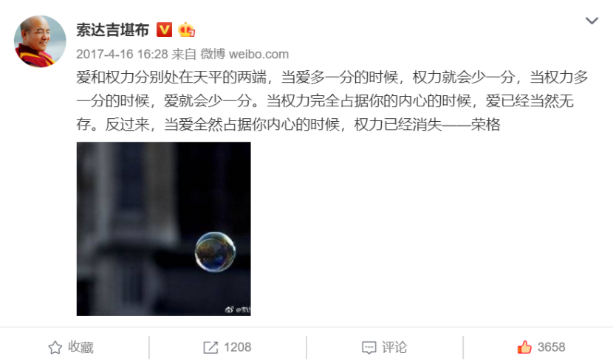Click the 来自 source label text

coord(184,54)
